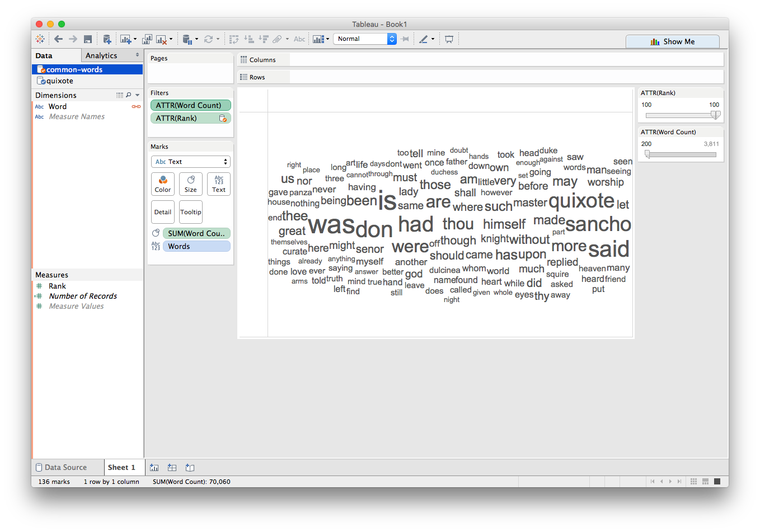760x532 pixels.
Task: Click the show/hide cards chart icon
Action: [318, 39]
